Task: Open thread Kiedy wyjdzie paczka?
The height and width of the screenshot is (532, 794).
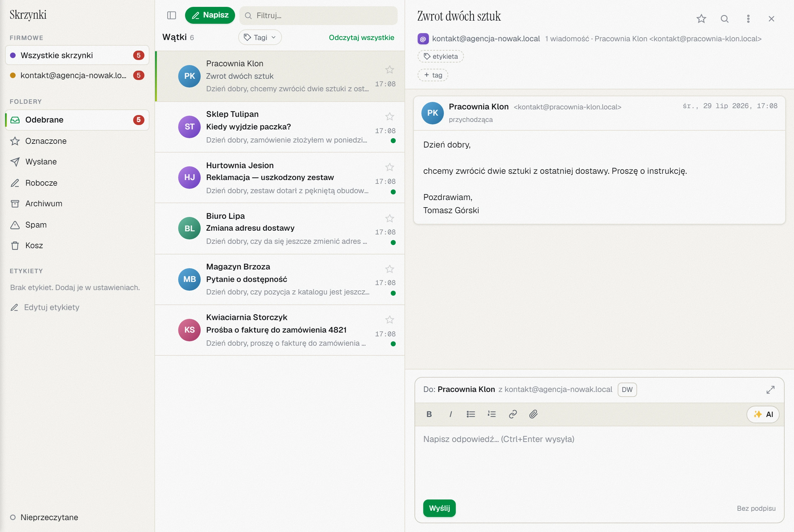Action: [280, 127]
